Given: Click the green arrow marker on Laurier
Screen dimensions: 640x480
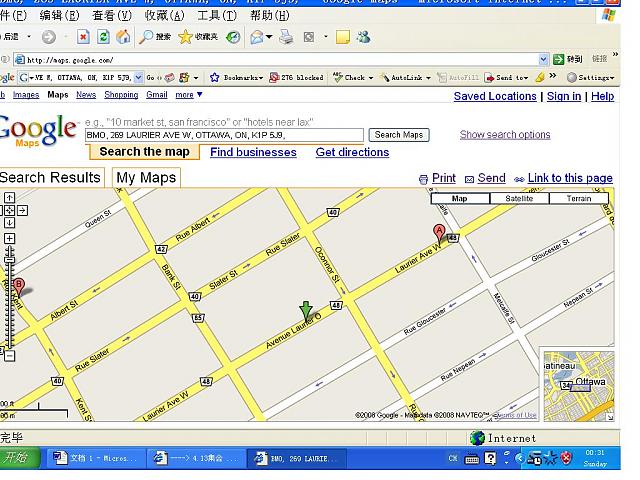Looking at the screenshot, I should 306,310.
